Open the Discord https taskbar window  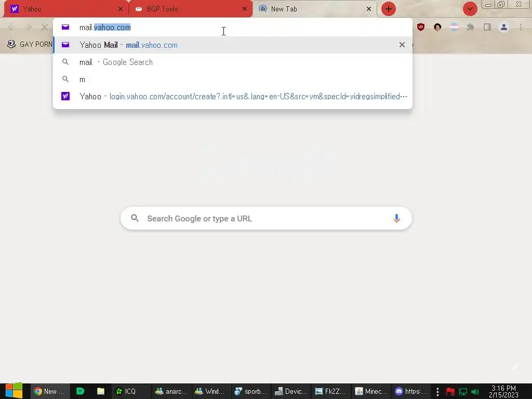click(411, 391)
